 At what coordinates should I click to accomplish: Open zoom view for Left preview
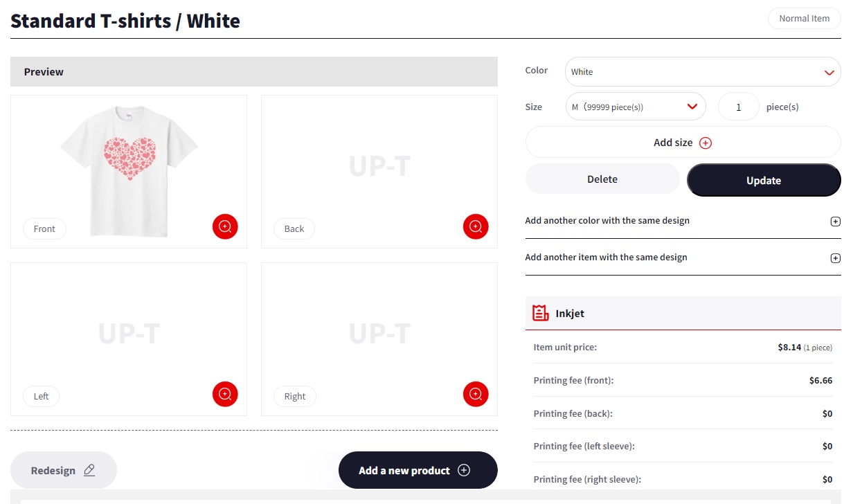[225, 394]
